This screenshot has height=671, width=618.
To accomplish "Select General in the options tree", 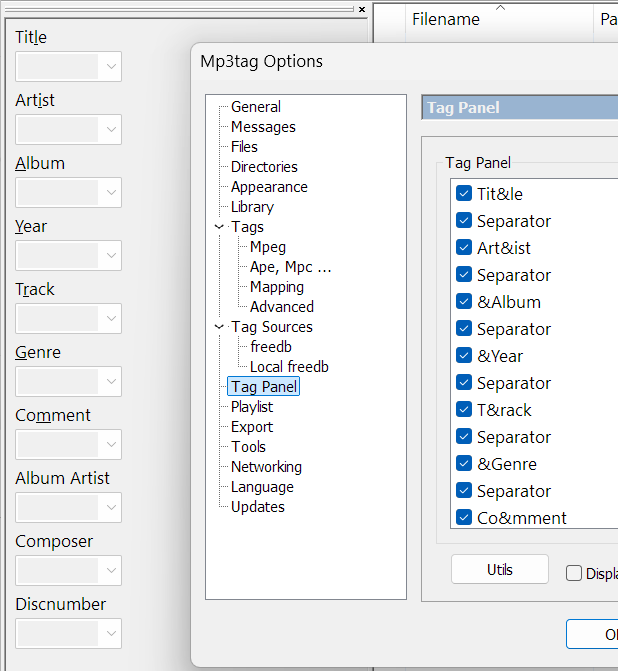I will click(x=256, y=107).
